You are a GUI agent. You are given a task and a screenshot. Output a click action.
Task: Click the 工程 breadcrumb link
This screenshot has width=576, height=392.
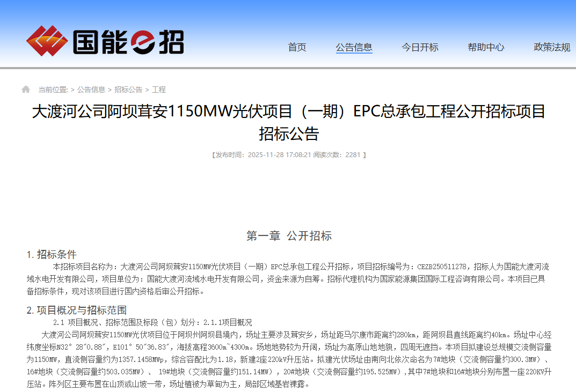[x=159, y=90]
